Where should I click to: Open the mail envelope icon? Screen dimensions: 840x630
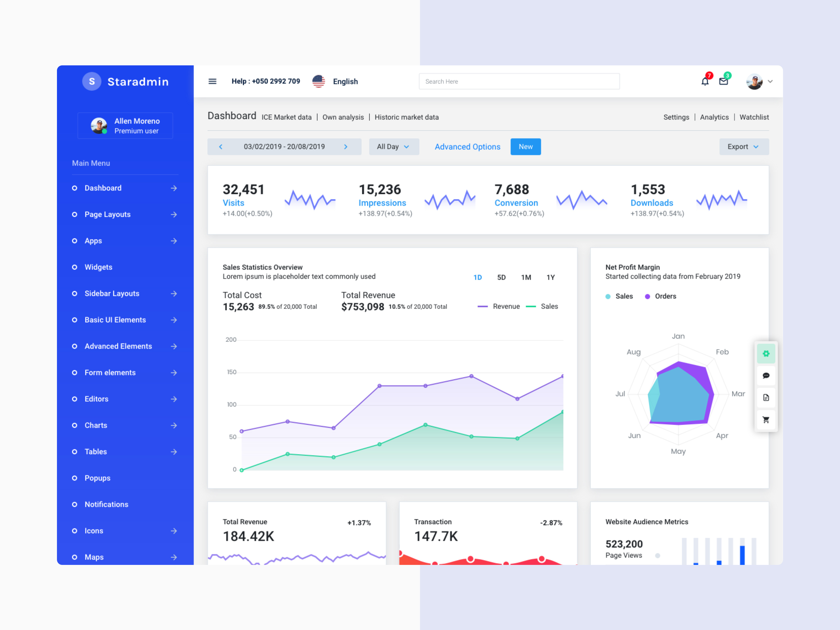click(x=723, y=81)
